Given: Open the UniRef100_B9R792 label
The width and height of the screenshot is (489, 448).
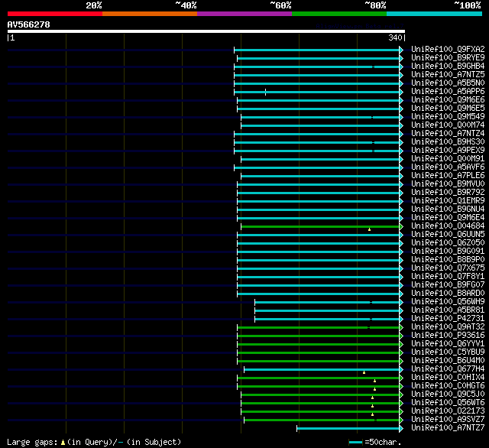Looking at the screenshot, I should (448, 193).
